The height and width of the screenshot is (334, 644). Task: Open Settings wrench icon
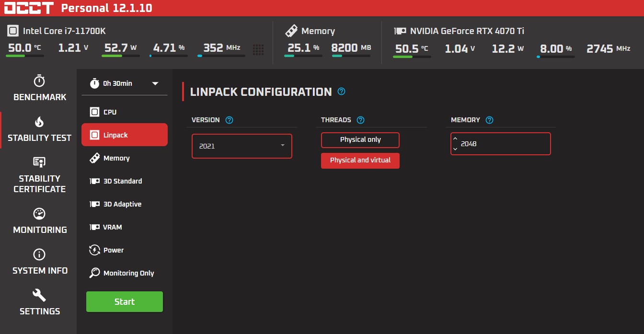(39, 295)
